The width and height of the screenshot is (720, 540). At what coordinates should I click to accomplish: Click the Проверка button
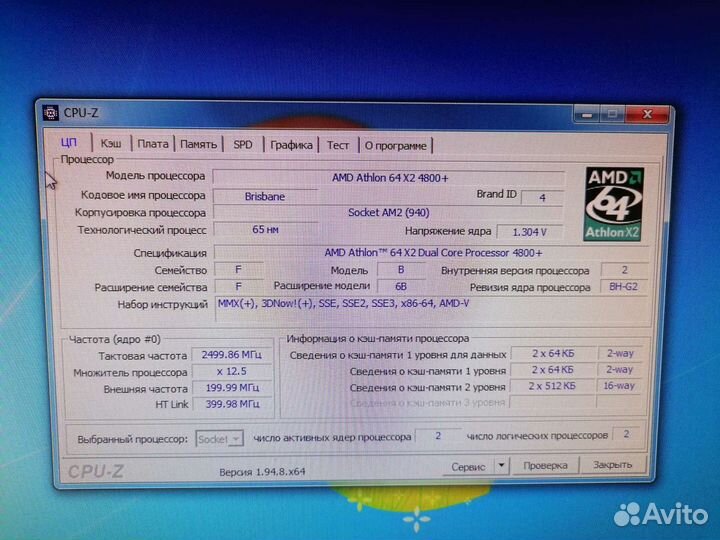(x=546, y=466)
